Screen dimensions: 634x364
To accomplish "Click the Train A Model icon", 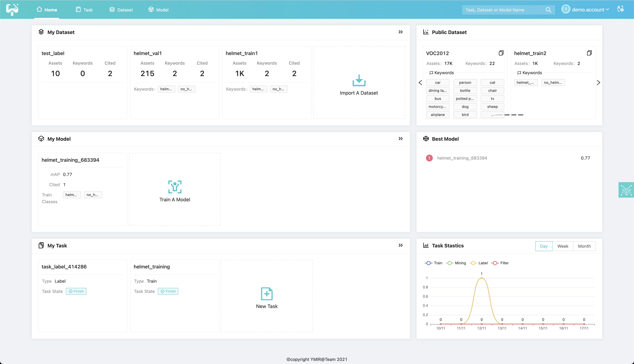I will pos(175,187).
